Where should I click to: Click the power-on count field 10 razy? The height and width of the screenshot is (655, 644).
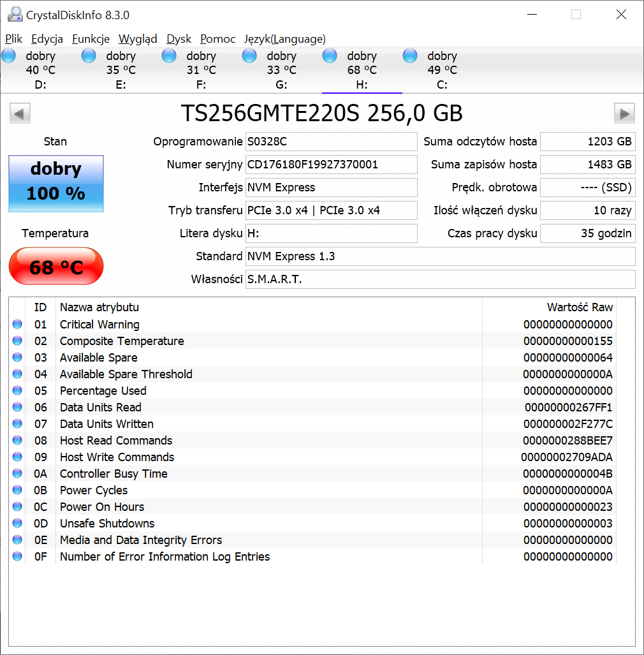coord(588,210)
